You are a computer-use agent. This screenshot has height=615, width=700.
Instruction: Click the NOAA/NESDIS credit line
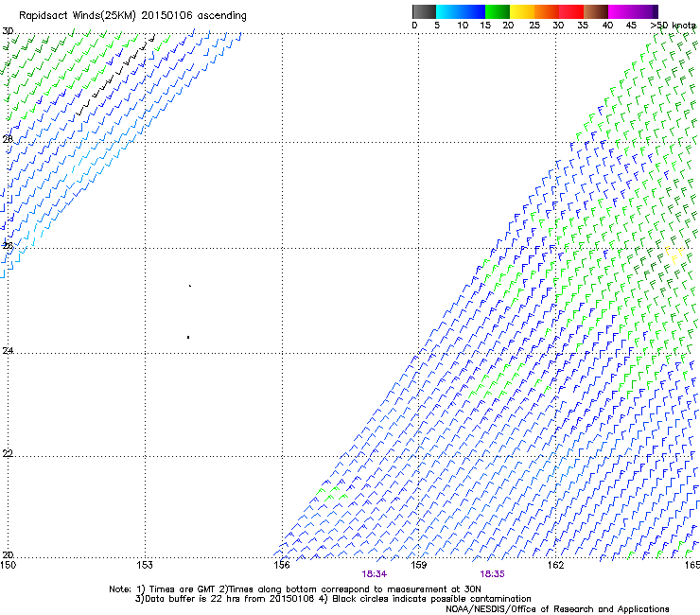(557, 609)
